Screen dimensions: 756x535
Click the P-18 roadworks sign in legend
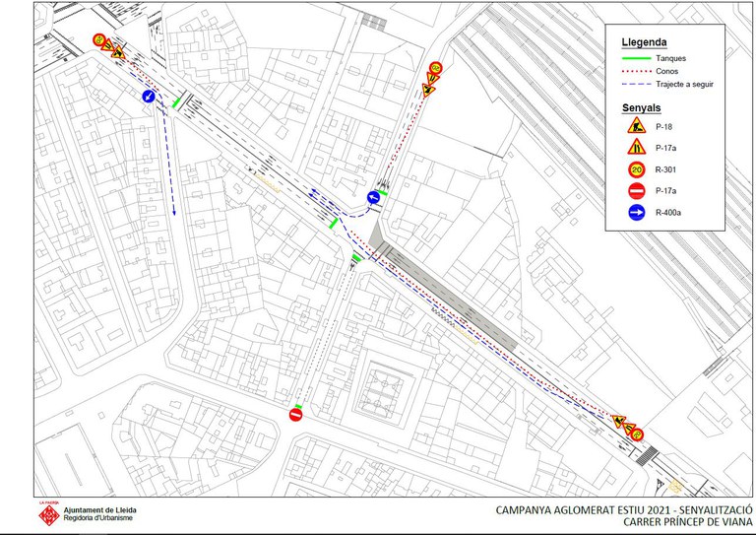point(638,126)
